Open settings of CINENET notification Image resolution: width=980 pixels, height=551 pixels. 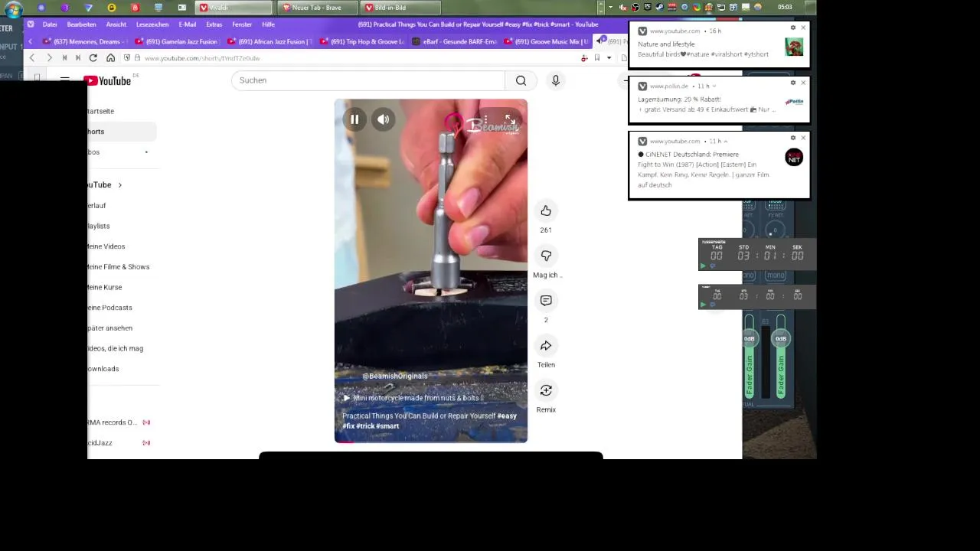[x=793, y=138]
